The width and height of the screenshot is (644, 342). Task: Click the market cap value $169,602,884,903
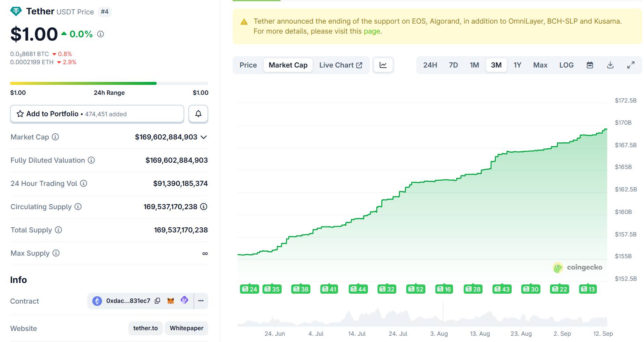point(166,137)
